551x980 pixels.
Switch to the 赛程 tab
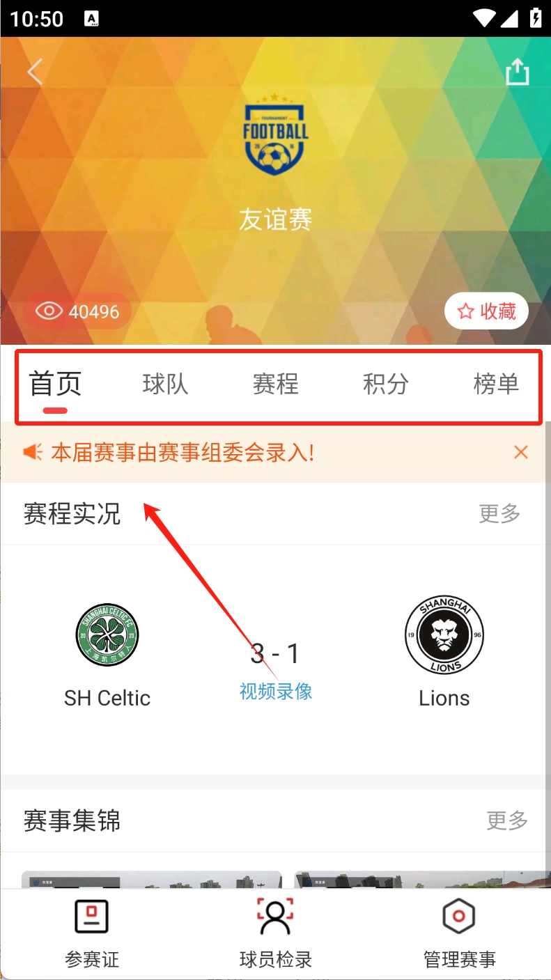click(276, 384)
